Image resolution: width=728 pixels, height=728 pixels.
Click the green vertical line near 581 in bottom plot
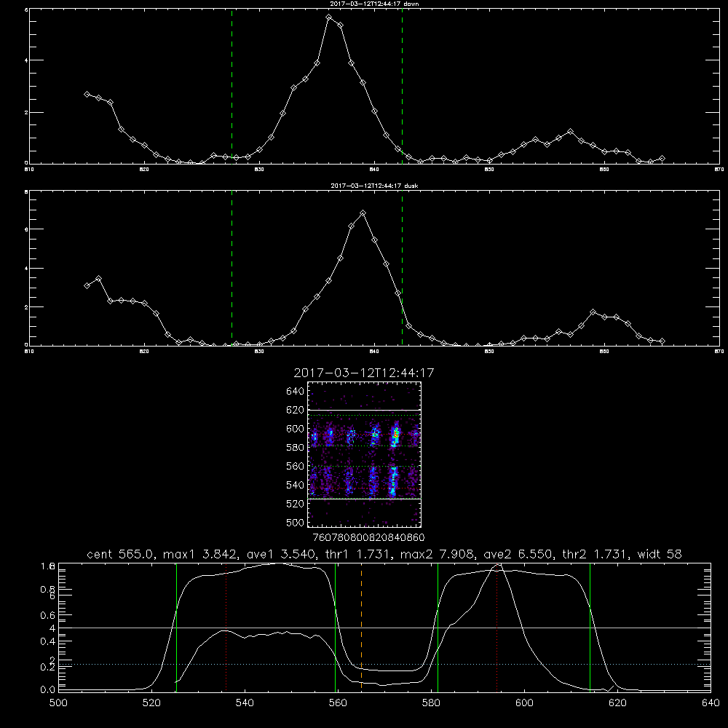(438, 628)
